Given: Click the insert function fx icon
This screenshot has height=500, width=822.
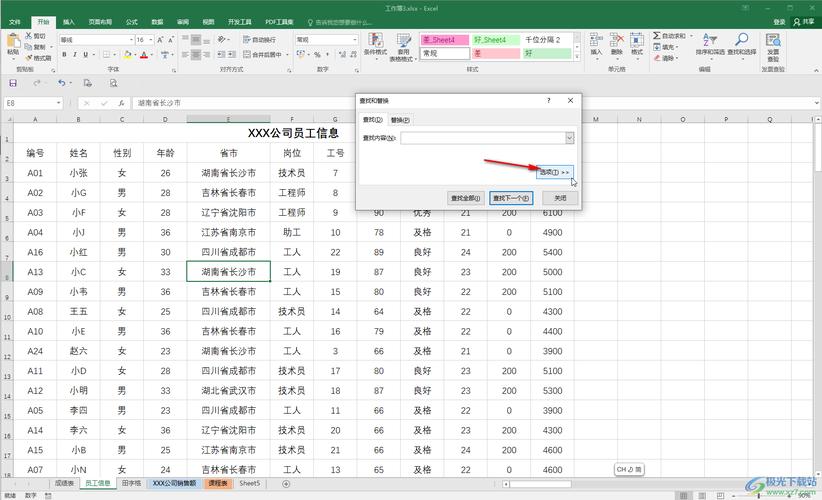Looking at the screenshot, I should 121,103.
